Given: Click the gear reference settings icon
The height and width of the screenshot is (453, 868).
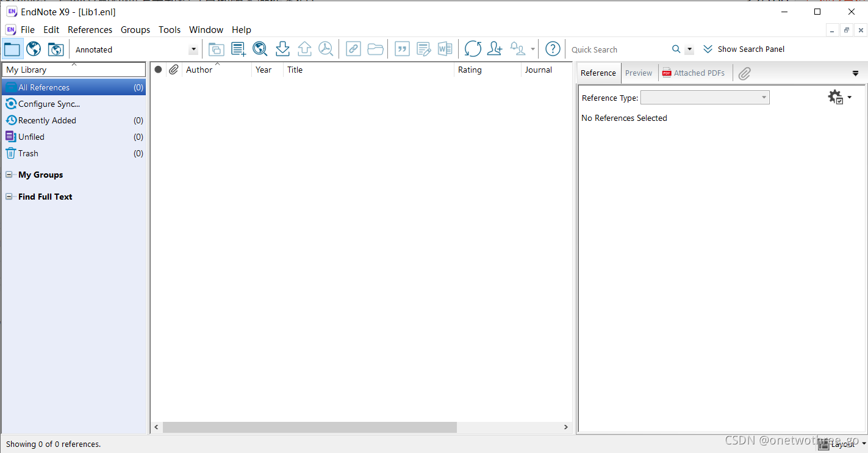Looking at the screenshot, I should tap(835, 97).
